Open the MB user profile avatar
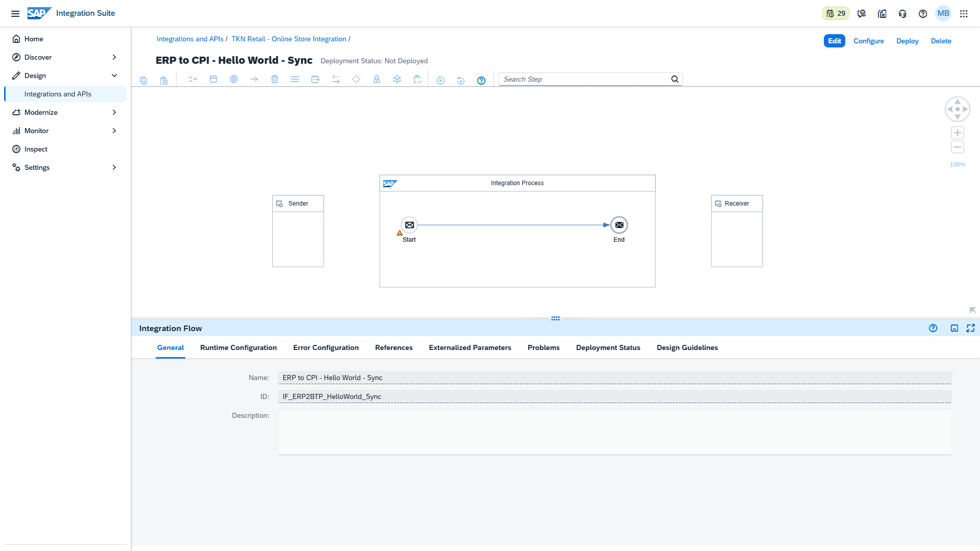 click(943, 13)
